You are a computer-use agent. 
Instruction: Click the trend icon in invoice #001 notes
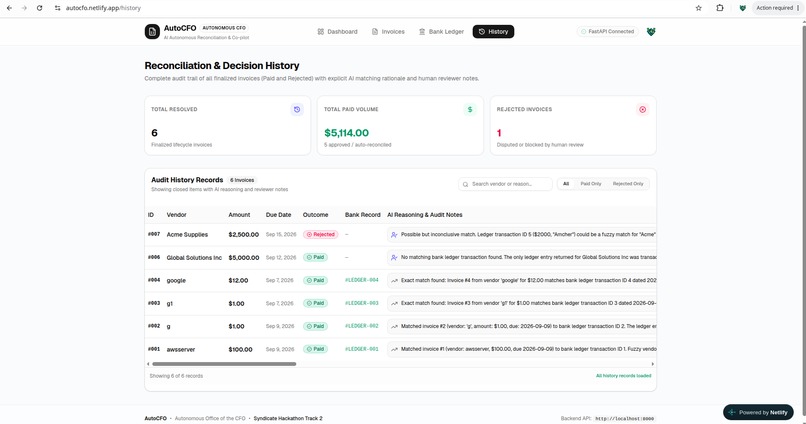tap(394, 349)
